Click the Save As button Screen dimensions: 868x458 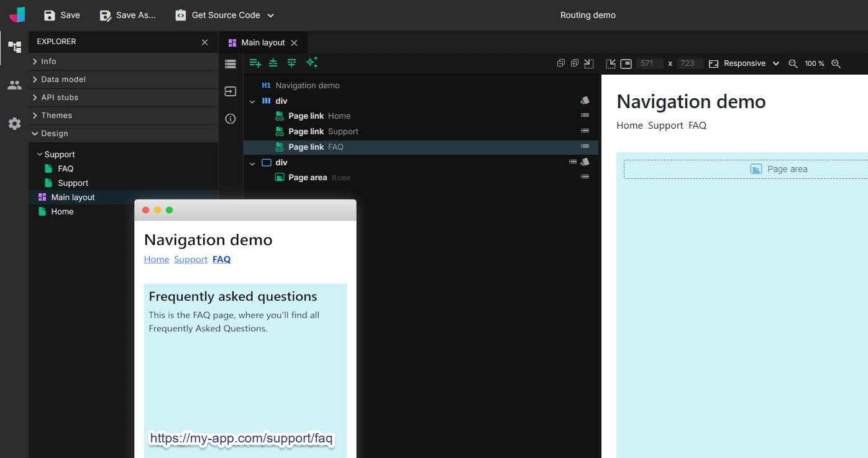(x=128, y=15)
